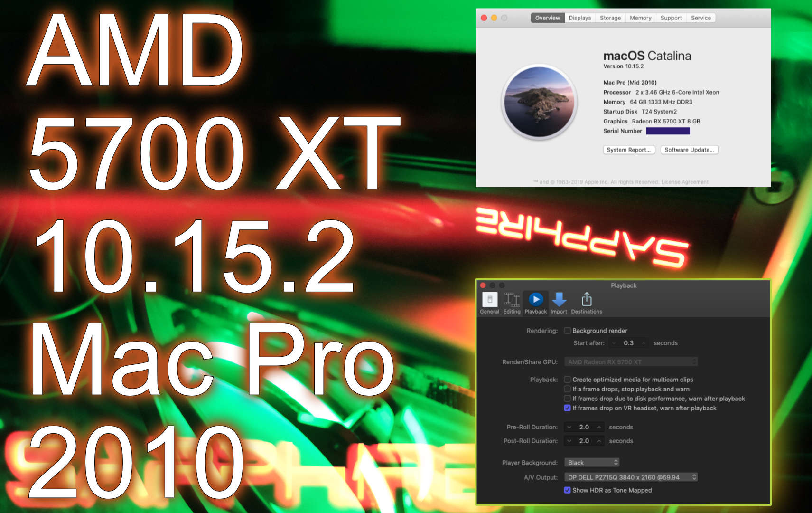Increase Start after value with up arrow

click(644, 343)
